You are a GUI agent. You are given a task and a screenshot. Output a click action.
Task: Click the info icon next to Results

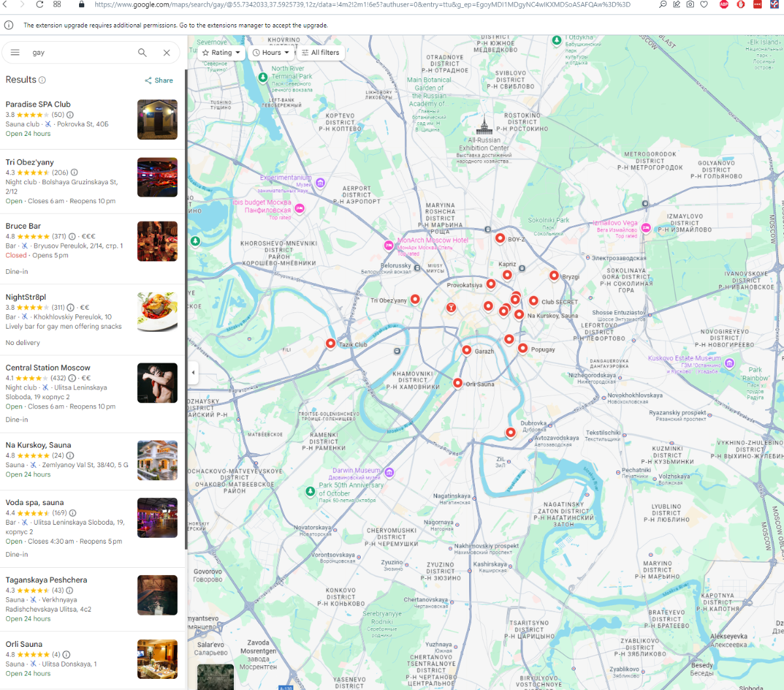[x=42, y=80]
